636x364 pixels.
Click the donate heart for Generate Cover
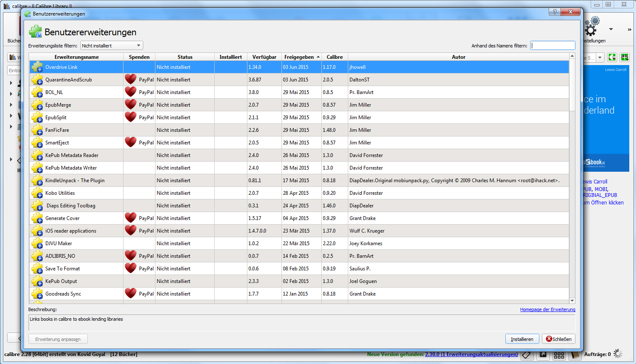click(x=131, y=217)
